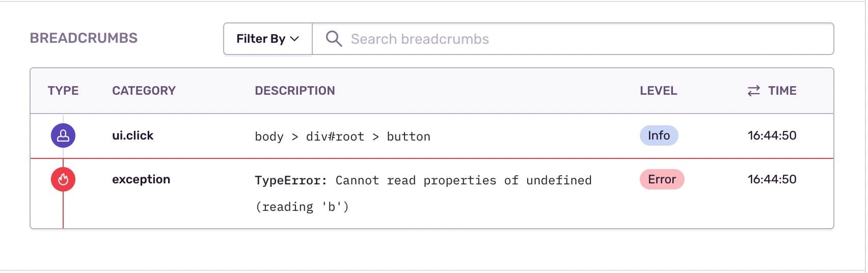Click the user icon on ui.click row
Screen dimensions: 868x273
point(63,136)
